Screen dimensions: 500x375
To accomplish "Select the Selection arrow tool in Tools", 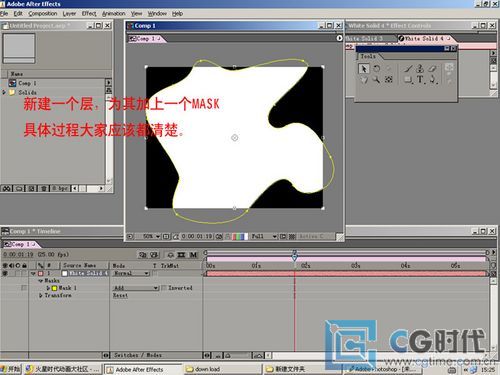I will 364,69.
